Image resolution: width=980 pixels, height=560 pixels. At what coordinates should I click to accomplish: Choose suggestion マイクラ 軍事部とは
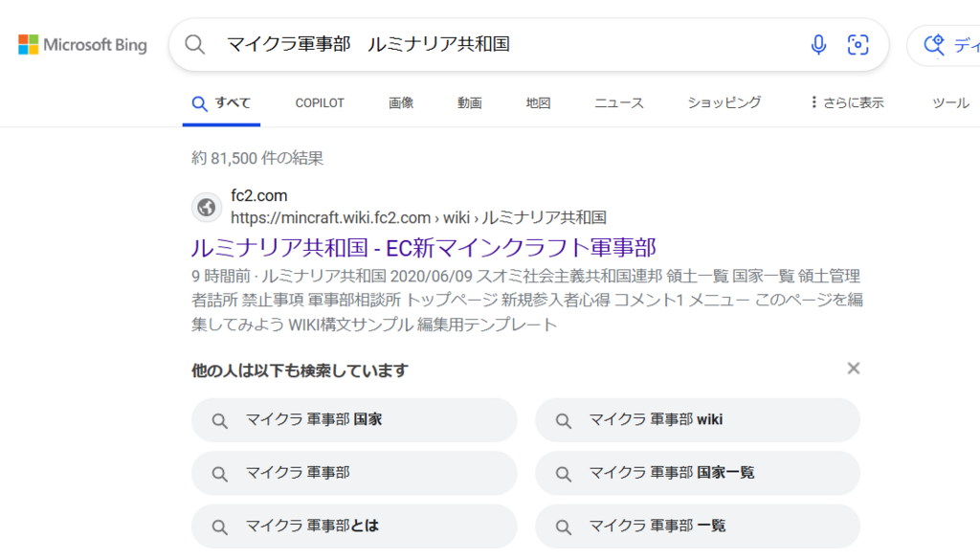point(354,526)
